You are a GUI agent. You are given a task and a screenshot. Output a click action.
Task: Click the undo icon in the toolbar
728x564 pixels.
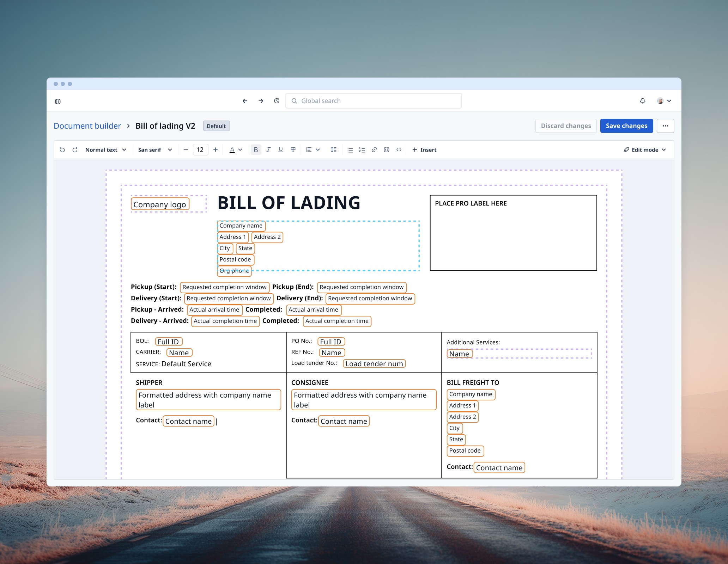click(62, 150)
